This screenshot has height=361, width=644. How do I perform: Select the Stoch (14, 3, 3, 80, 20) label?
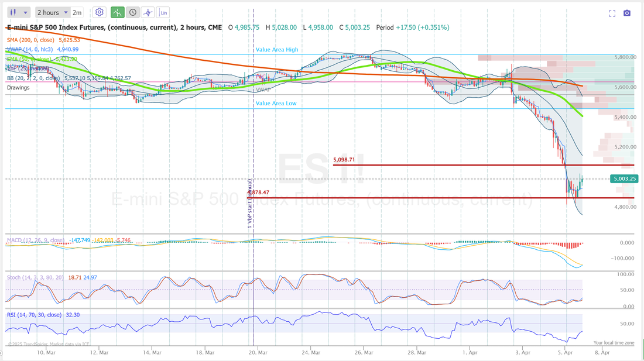[x=35, y=277]
